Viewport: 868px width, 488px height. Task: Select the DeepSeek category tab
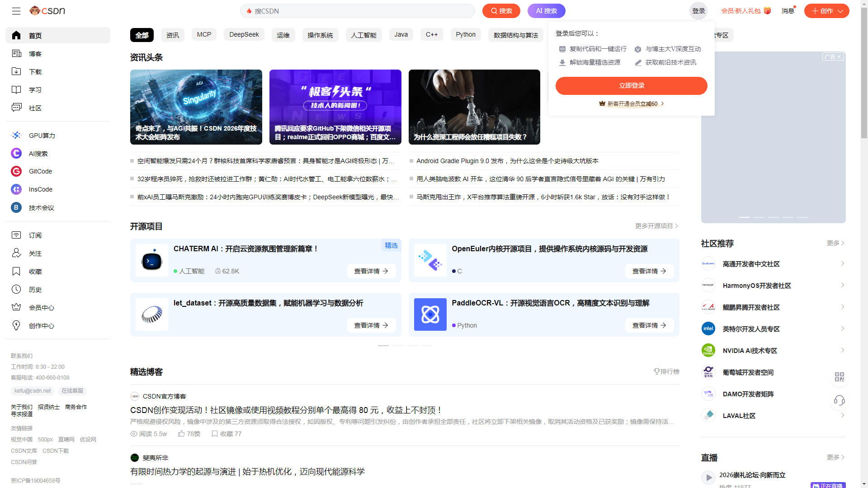click(244, 35)
